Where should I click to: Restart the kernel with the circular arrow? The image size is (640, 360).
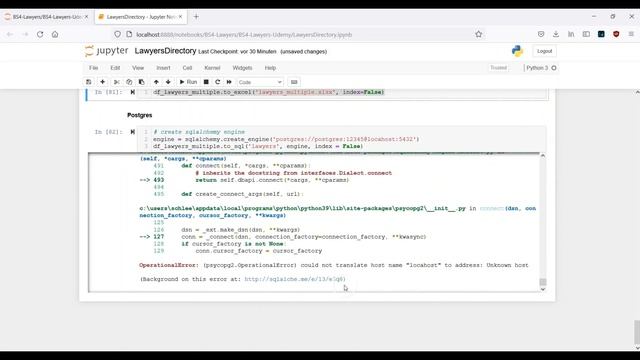pos(218,82)
